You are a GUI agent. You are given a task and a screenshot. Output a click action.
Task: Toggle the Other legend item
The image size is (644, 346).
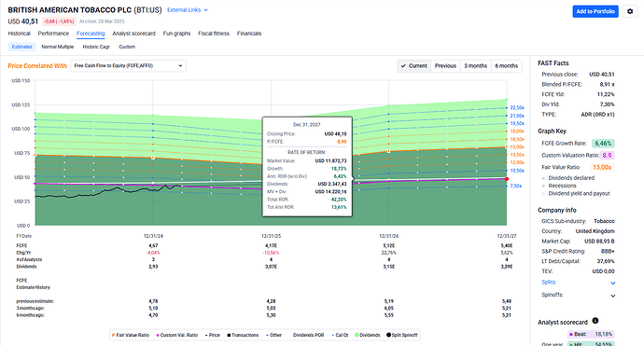point(274,335)
